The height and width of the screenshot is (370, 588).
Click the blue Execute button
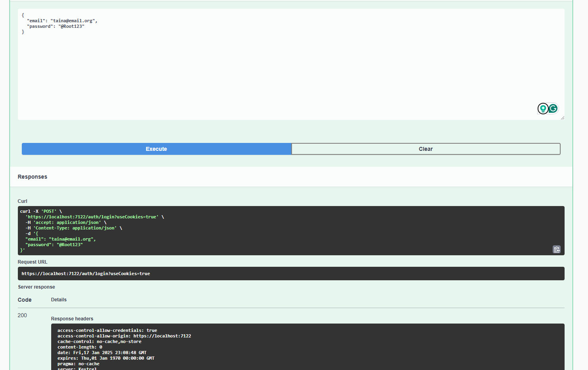coord(156,149)
